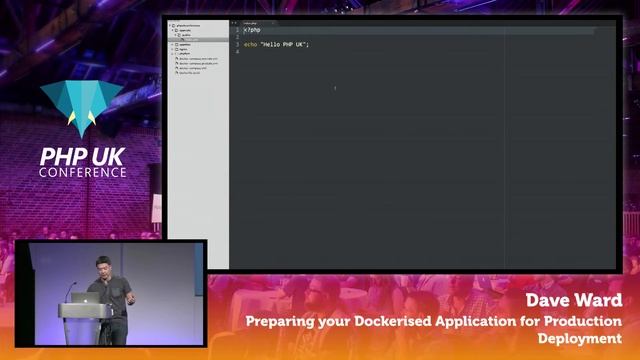This screenshot has height=360, width=640.
Task: Click line number 4 in the gutter
Action: click(237, 52)
